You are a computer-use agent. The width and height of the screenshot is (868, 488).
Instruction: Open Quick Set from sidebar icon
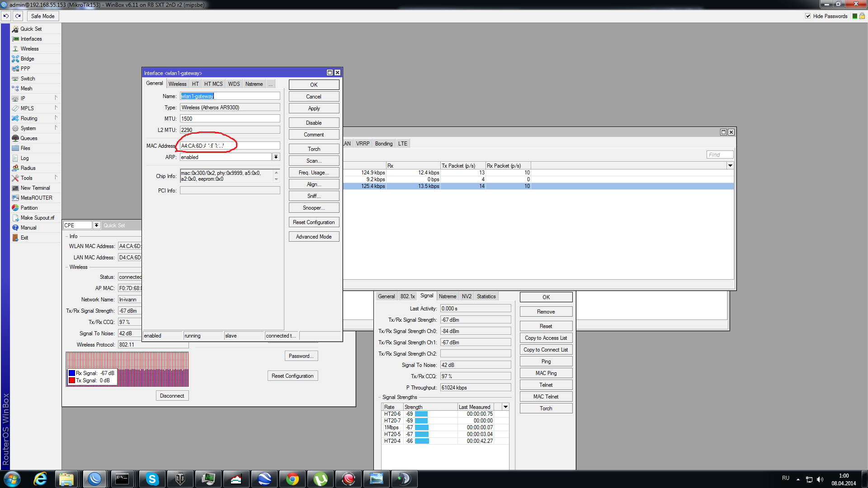(15, 29)
